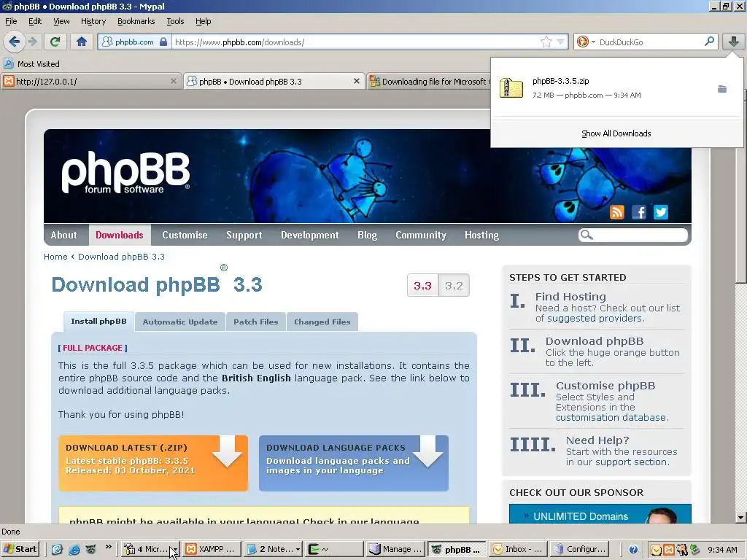Image resolution: width=747 pixels, height=560 pixels.
Task: Switch to Configur... taskbar button
Action: (578, 549)
